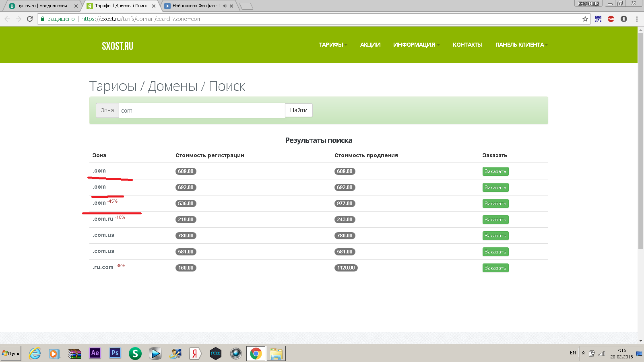This screenshot has width=644, height=362.
Task: Expand the ТАРИФЫ dropdown menu
Action: point(332,45)
